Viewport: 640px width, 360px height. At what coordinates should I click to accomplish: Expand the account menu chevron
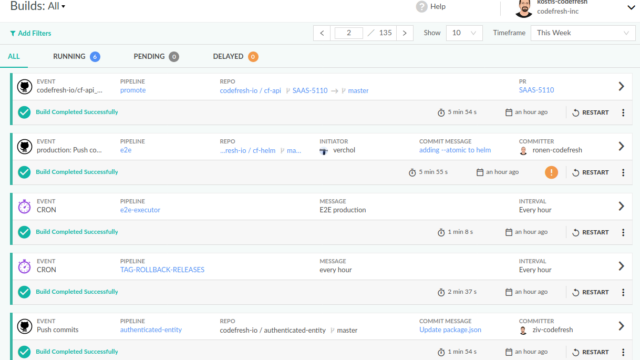tap(631, 7)
